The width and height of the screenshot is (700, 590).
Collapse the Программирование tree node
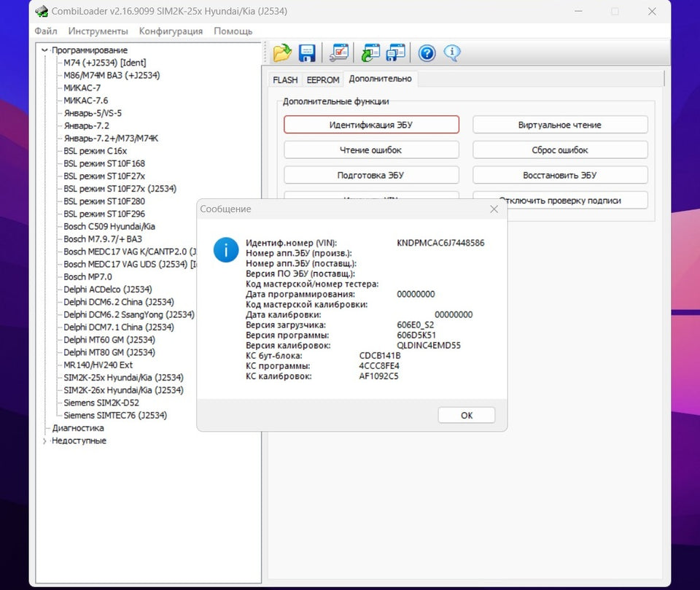click(45, 50)
